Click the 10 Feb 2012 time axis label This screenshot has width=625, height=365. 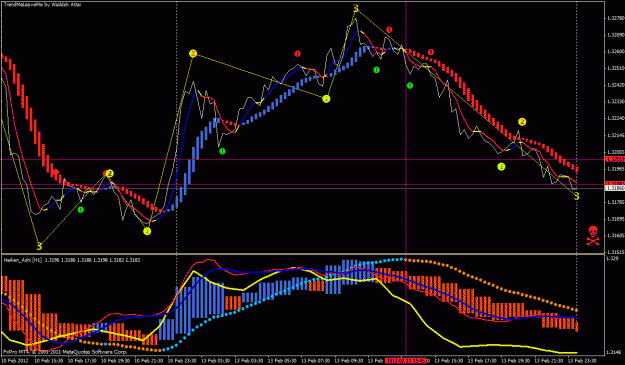pos(14,361)
